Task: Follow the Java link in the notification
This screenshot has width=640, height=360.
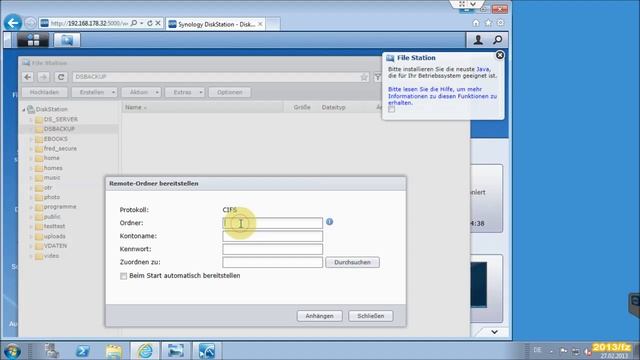Action: [x=483, y=69]
